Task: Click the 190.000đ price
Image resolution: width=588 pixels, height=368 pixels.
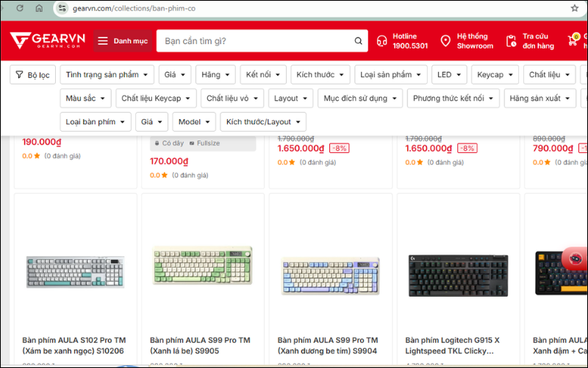Action: click(42, 142)
